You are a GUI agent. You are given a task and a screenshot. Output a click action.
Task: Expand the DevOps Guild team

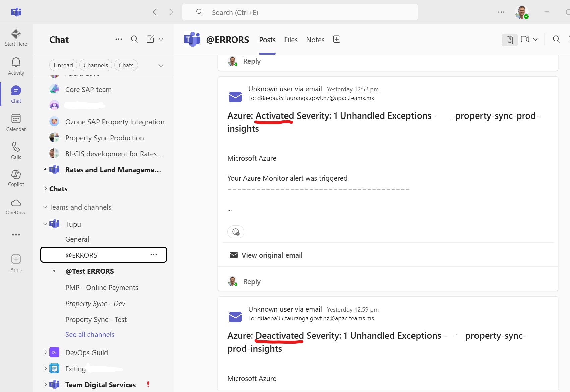[x=46, y=352]
